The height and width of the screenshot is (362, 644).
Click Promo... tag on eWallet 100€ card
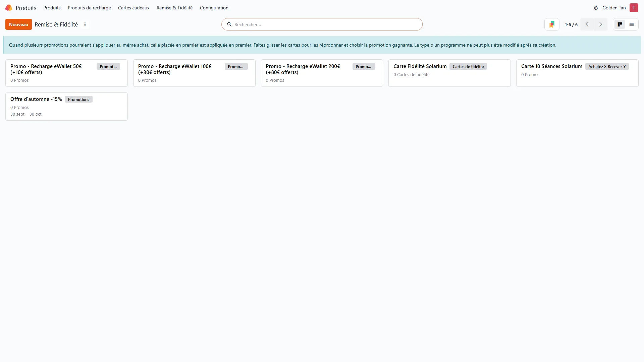(x=236, y=67)
